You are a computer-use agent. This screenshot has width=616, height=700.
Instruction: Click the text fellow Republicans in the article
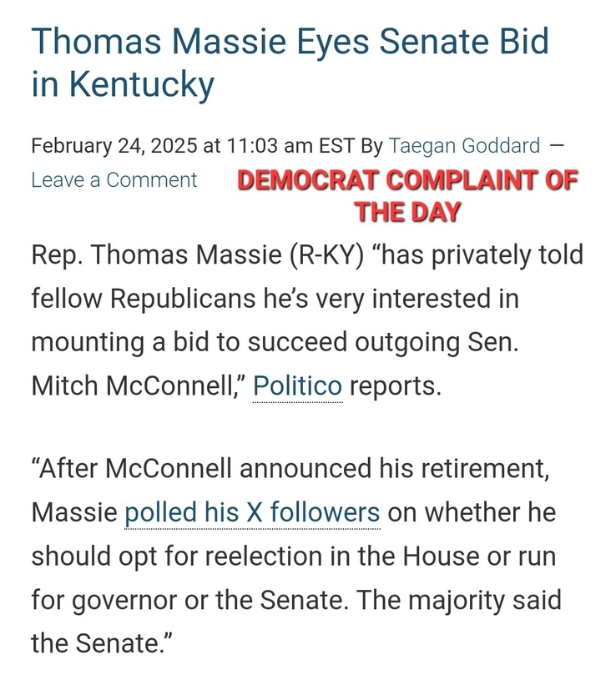pos(143,298)
